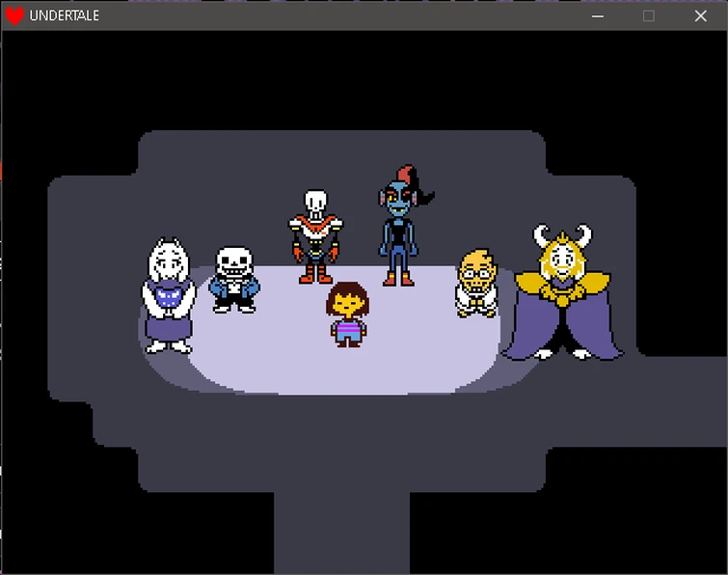Minimize the UNDERTALE window
Image resolution: width=728 pixels, height=575 pixels.
click(x=598, y=15)
